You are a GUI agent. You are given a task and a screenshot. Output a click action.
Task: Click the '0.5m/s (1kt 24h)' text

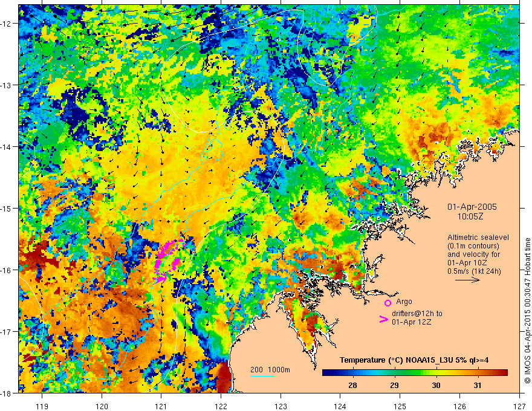click(474, 271)
